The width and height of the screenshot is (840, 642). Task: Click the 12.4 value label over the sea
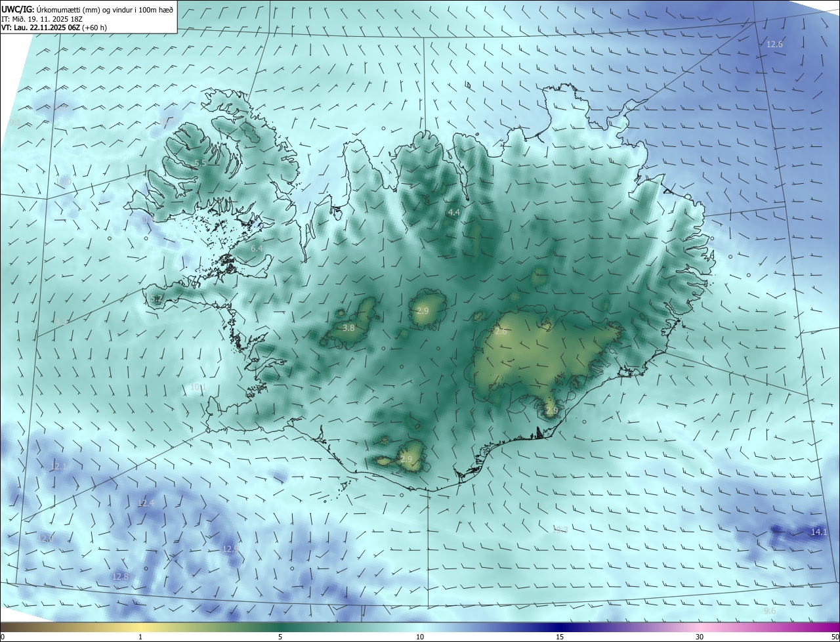point(146,503)
